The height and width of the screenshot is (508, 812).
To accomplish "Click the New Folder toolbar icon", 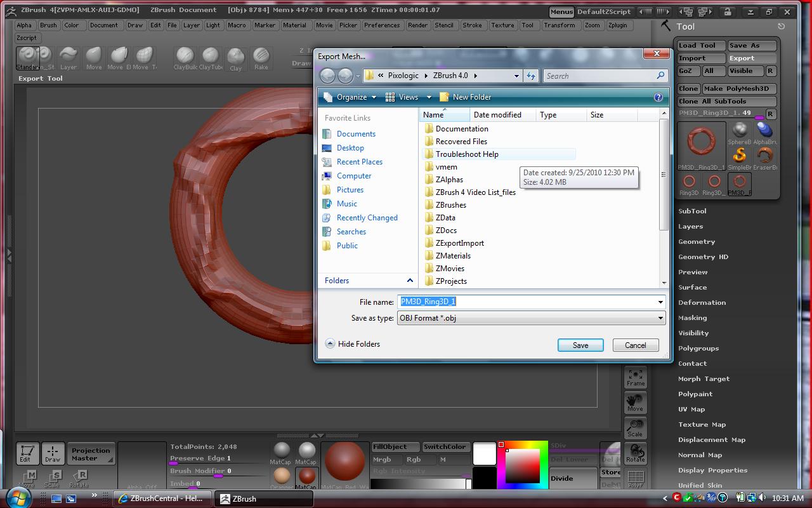I will tap(444, 97).
